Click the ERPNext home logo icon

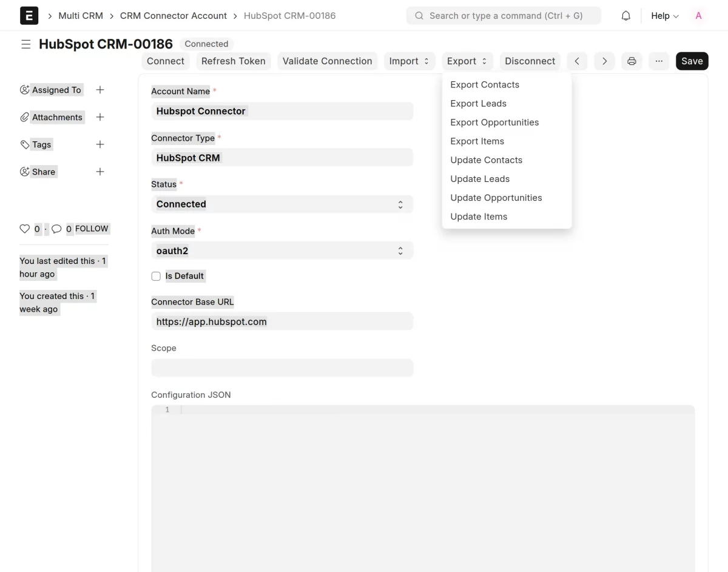pos(29,15)
